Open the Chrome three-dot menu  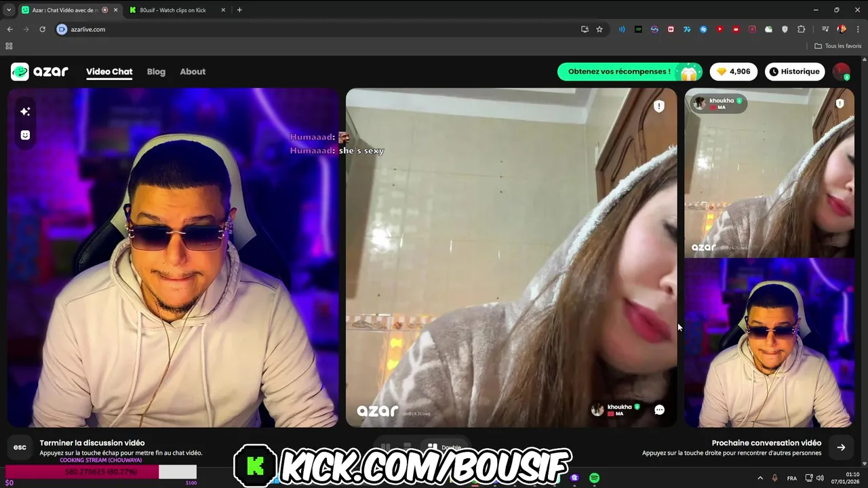click(857, 29)
